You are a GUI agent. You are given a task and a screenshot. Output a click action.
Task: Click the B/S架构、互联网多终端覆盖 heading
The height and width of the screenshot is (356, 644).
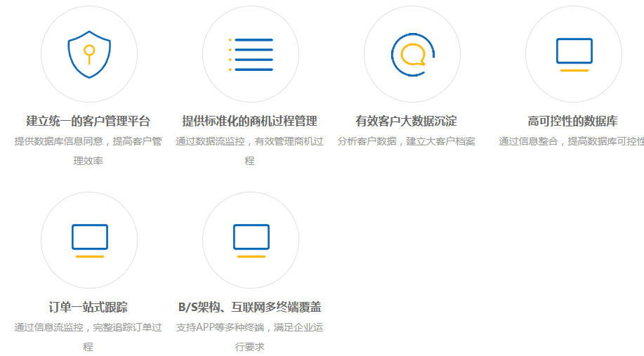[x=250, y=307]
